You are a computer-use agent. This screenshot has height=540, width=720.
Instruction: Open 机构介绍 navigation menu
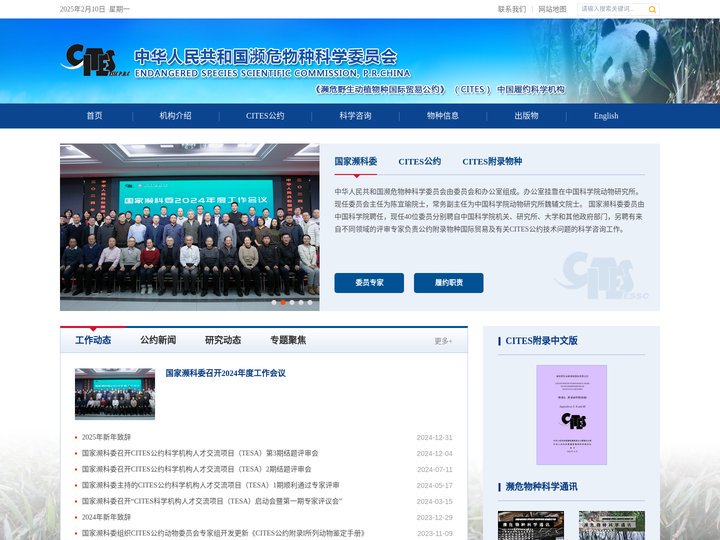coord(175,116)
